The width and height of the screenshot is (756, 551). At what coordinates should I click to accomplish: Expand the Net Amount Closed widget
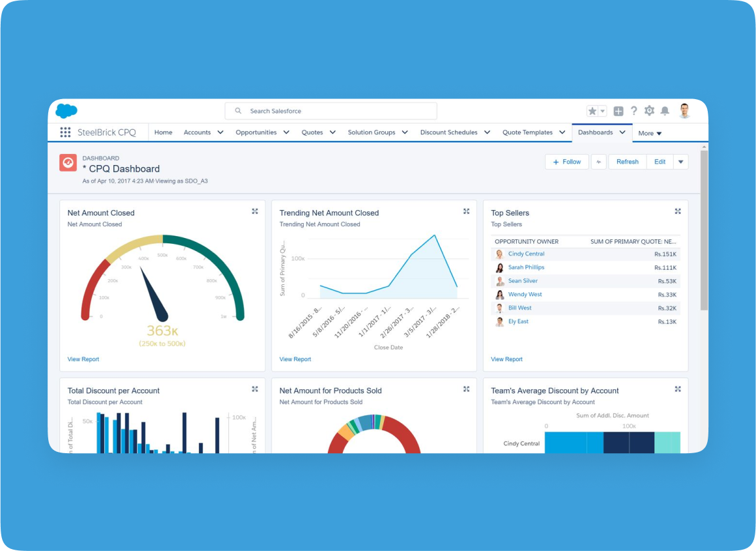click(x=255, y=211)
